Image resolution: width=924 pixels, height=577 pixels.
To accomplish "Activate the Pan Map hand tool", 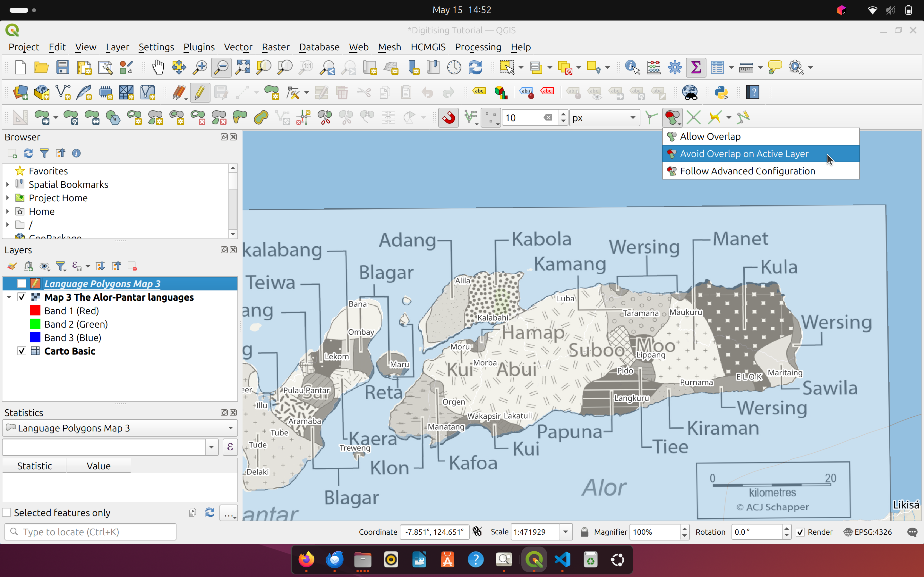I will click(158, 67).
